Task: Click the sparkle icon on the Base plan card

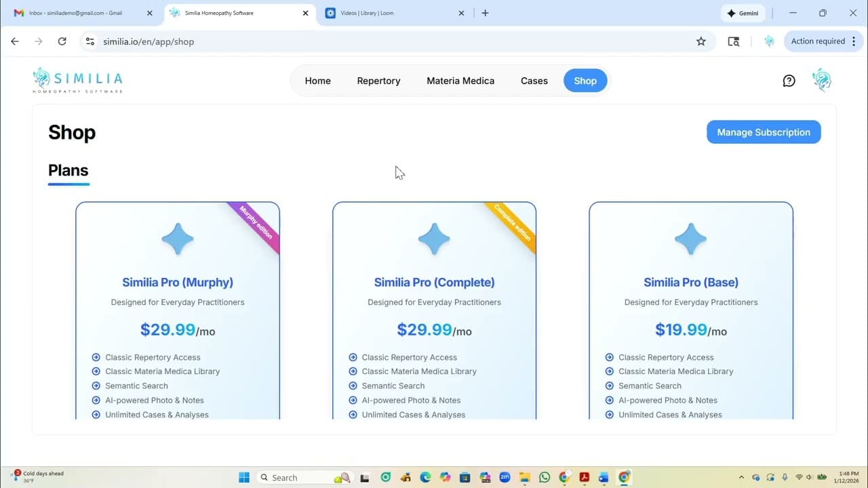Action: coord(690,239)
